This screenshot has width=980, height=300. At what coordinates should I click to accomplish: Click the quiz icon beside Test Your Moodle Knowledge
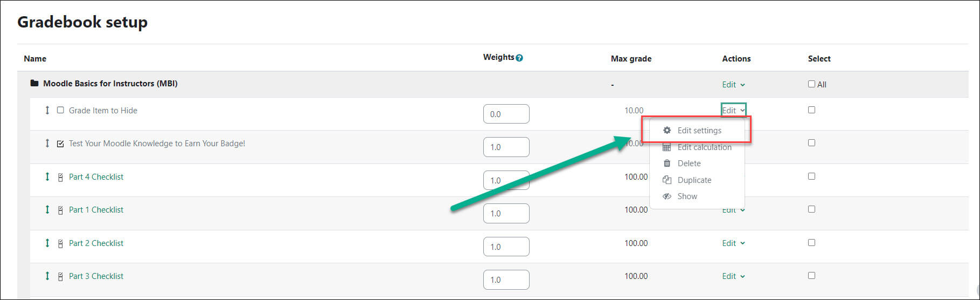[60, 144]
